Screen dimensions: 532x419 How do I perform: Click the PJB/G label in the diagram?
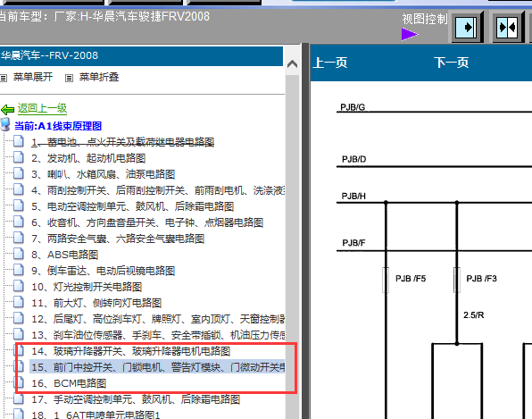353,107
